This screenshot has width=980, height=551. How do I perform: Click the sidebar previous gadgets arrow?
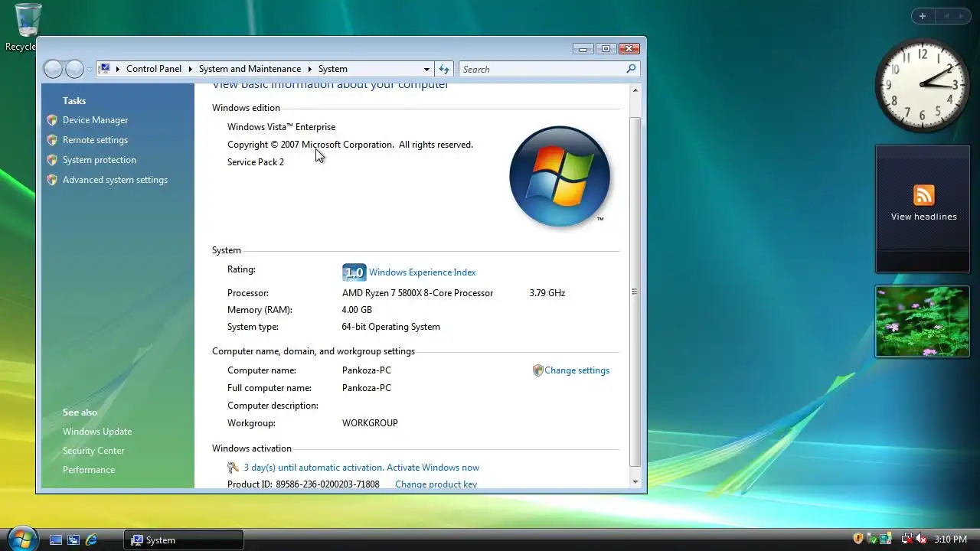tap(946, 16)
